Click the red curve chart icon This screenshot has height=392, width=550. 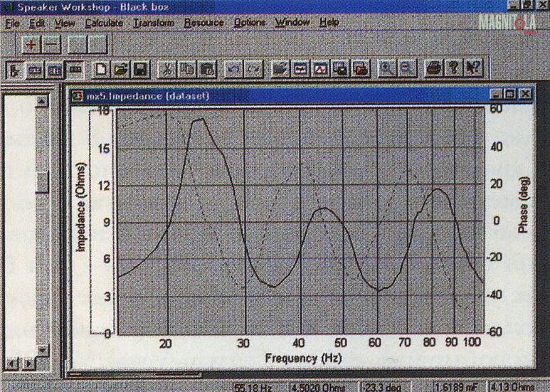(321, 68)
